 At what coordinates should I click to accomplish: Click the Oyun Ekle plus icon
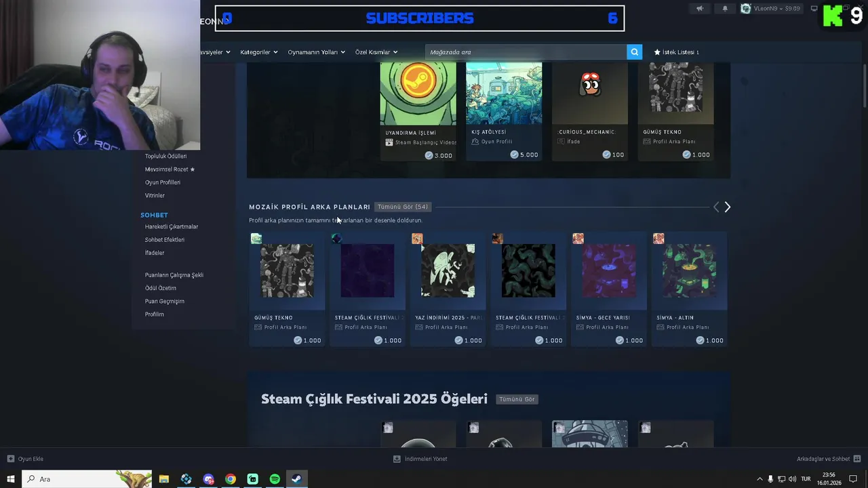(x=10, y=459)
